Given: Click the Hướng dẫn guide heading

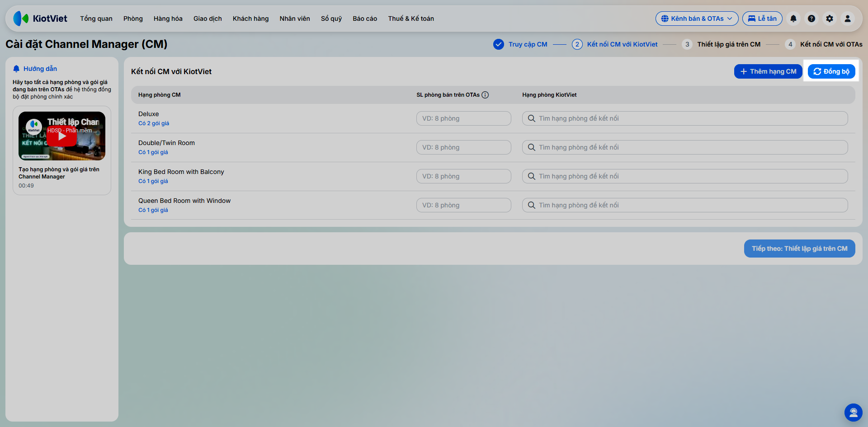Looking at the screenshot, I should pyautogui.click(x=40, y=69).
